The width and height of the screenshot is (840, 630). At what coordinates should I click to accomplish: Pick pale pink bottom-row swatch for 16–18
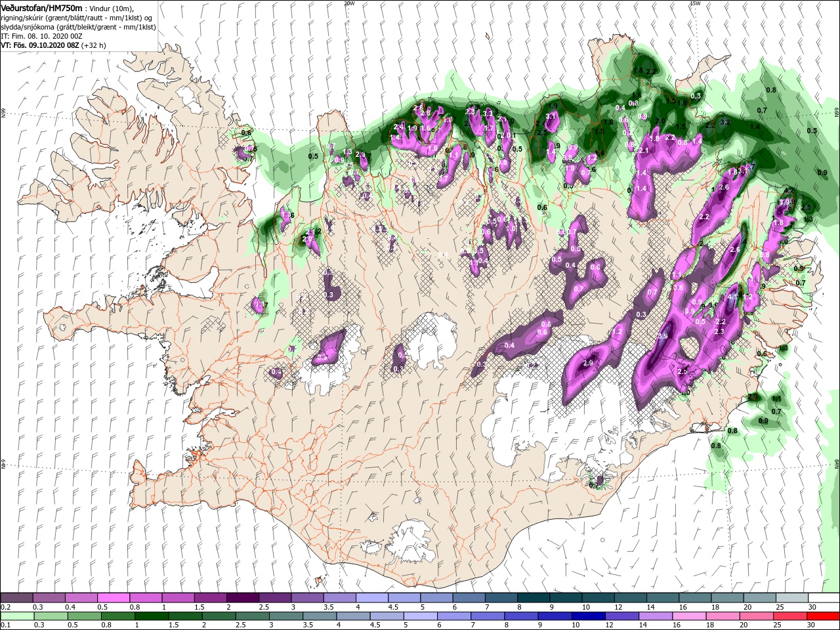point(688,616)
